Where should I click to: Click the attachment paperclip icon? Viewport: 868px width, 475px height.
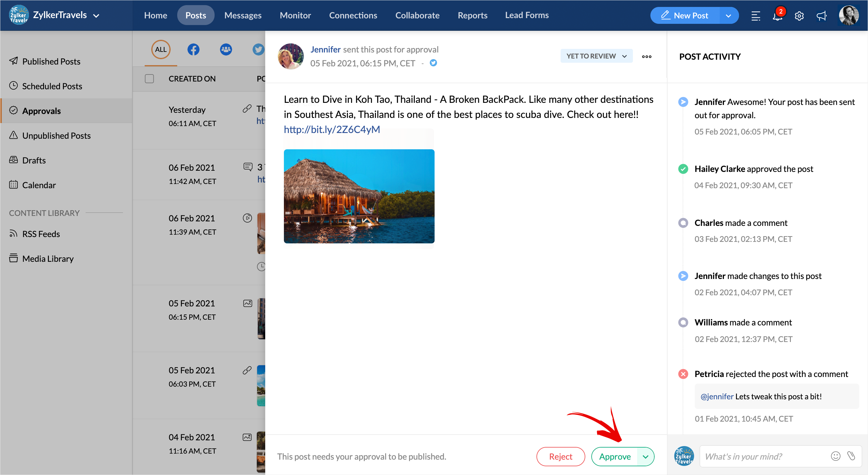point(851,456)
